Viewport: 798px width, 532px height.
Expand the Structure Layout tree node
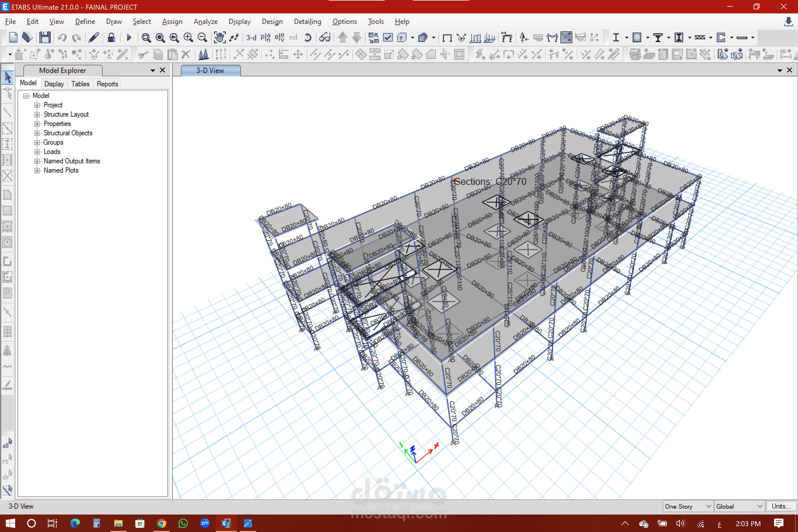click(x=37, y=114)
